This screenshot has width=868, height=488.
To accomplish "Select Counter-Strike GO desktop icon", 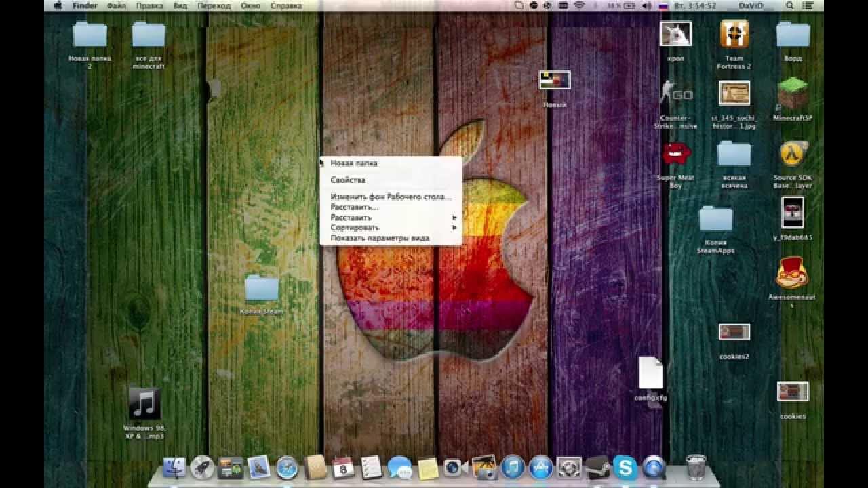I will (x=676, y=94).
